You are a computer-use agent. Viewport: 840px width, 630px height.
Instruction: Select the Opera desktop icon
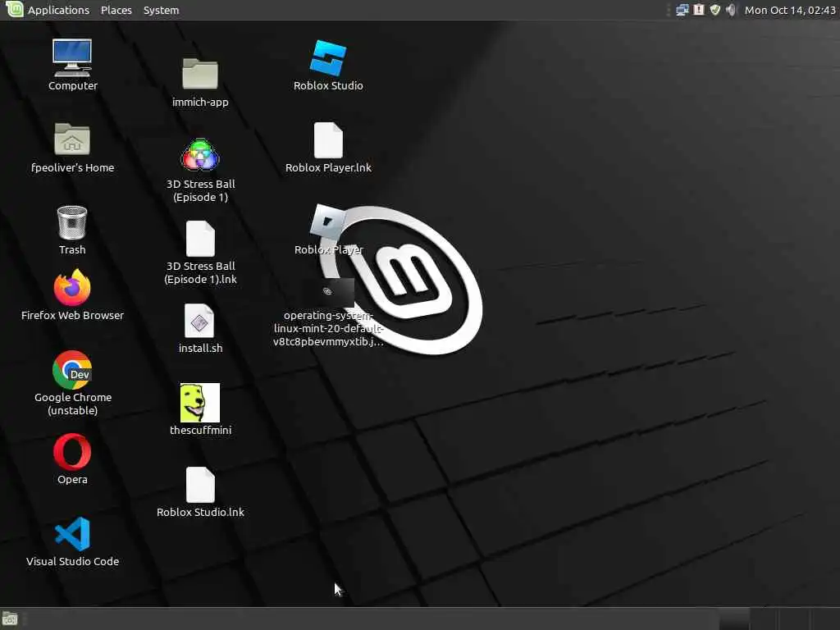click(x=72, y=452)
